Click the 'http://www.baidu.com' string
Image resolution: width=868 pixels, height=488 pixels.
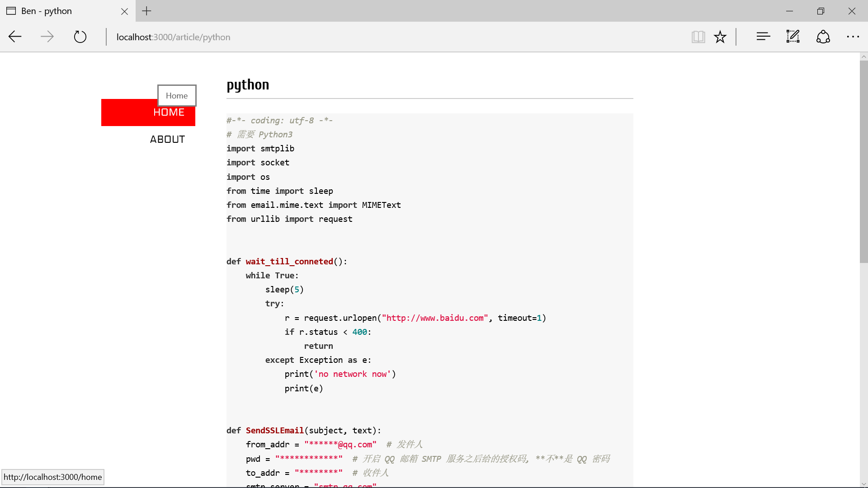click(x=435, y=318)
